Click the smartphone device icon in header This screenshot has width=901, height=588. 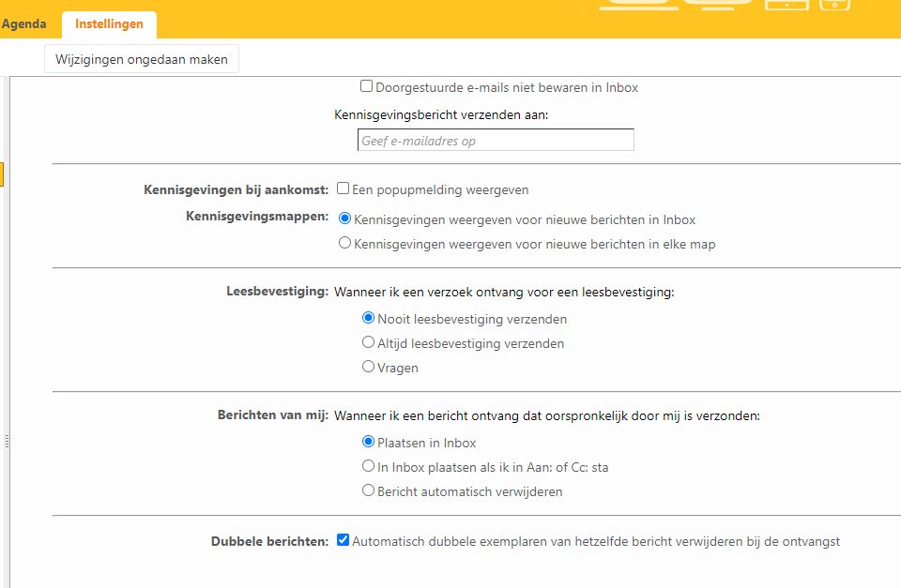(x=834, y=5)
